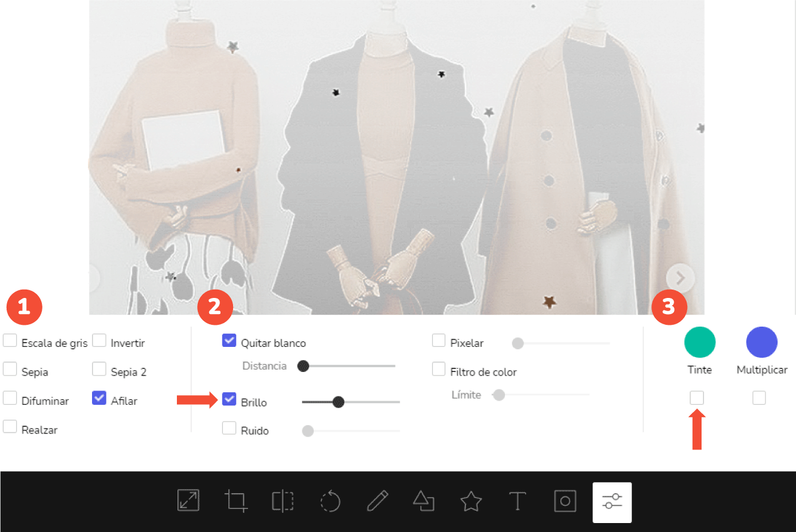796x532 pixels.
Task: Uncheck the Afilar sharpen filter
Action: tap(99, 398)
